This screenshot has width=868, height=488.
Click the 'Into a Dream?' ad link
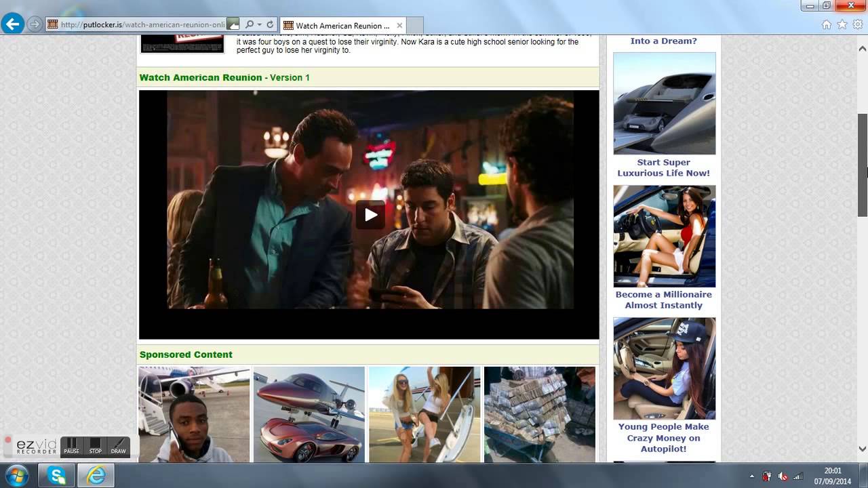coord(664,41)
